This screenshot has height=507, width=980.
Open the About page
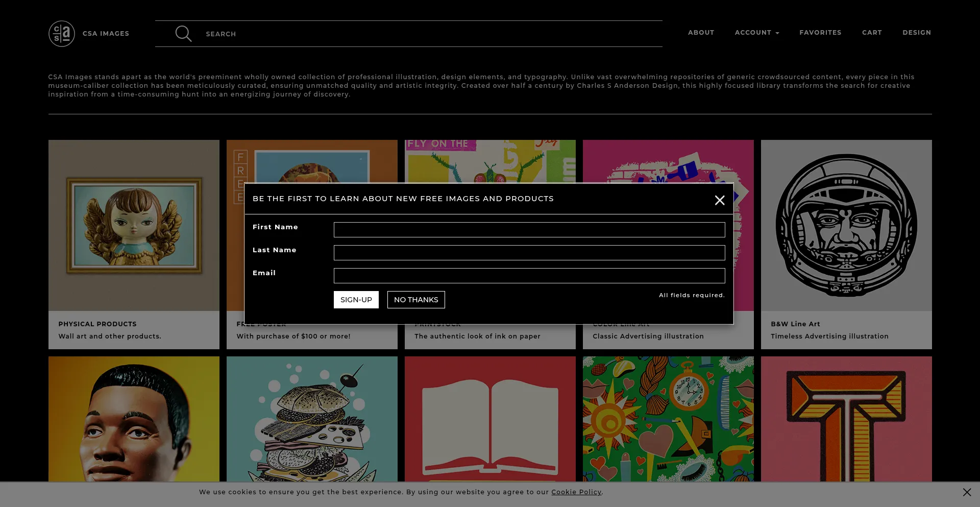point(701,33)
